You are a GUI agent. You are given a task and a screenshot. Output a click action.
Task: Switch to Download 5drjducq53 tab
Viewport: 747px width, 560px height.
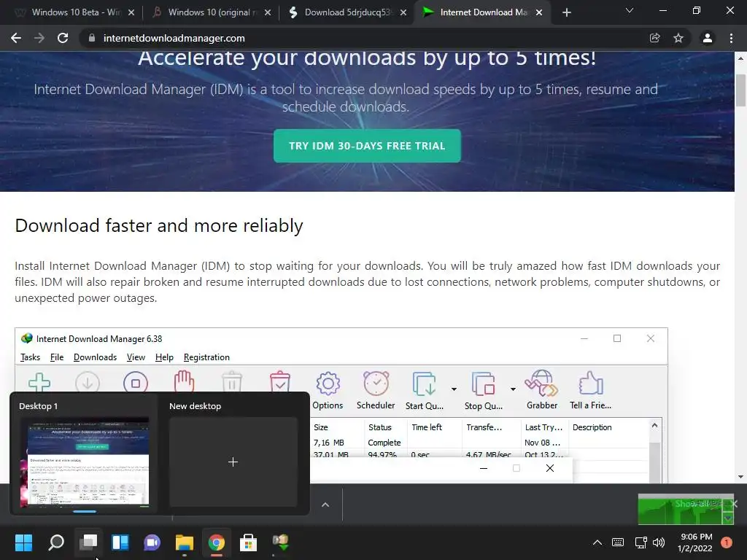click(348, 12)
